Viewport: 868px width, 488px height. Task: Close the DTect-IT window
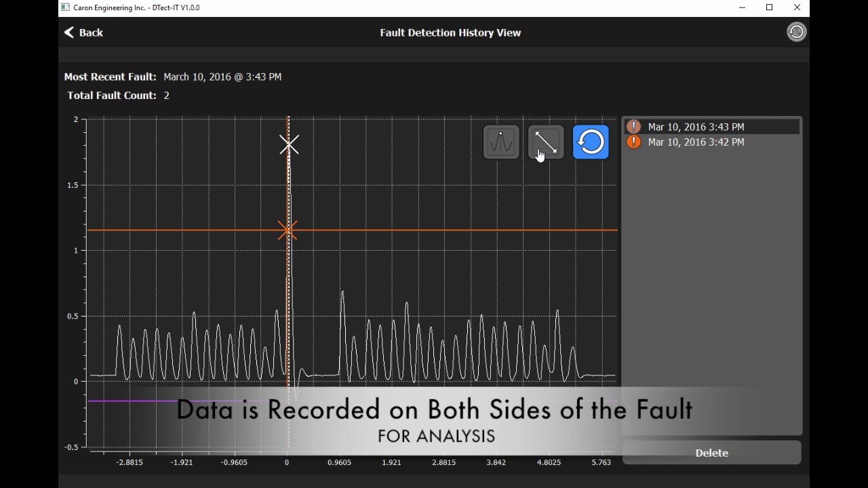pyautogui.click(x=797, y=7)
